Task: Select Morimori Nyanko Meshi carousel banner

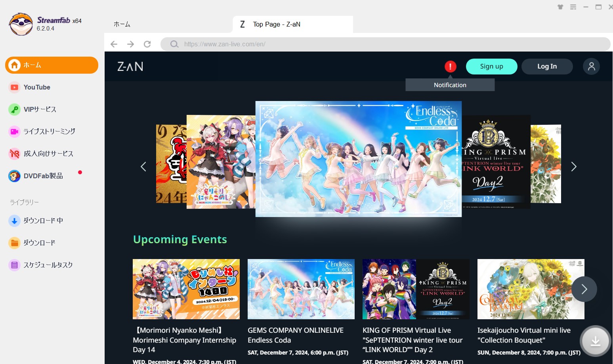Action: pyautogui.click(x=221, y=162)
